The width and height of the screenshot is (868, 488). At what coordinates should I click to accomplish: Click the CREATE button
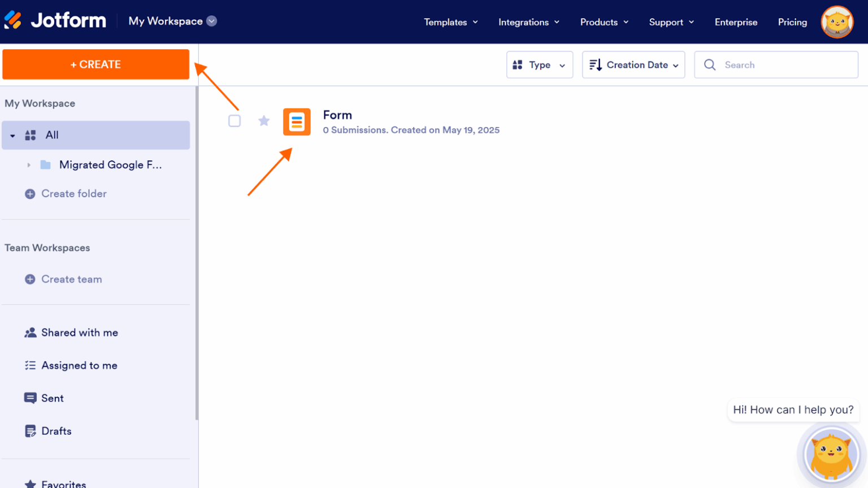point(96,64)
